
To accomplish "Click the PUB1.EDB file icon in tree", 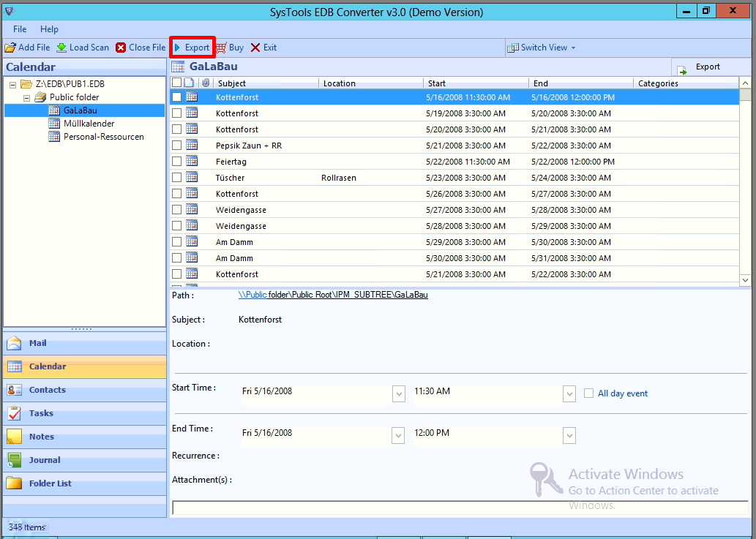I will point(26,84).
